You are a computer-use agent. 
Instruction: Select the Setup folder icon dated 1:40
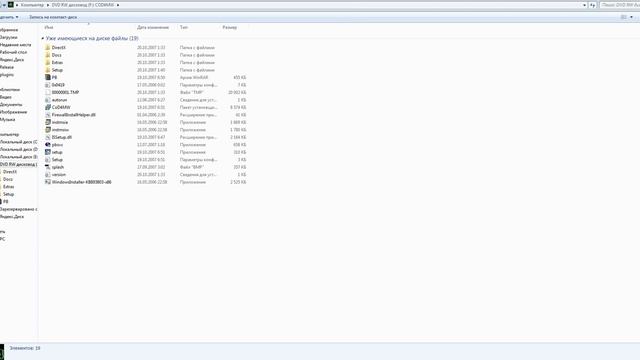(48, 70)
